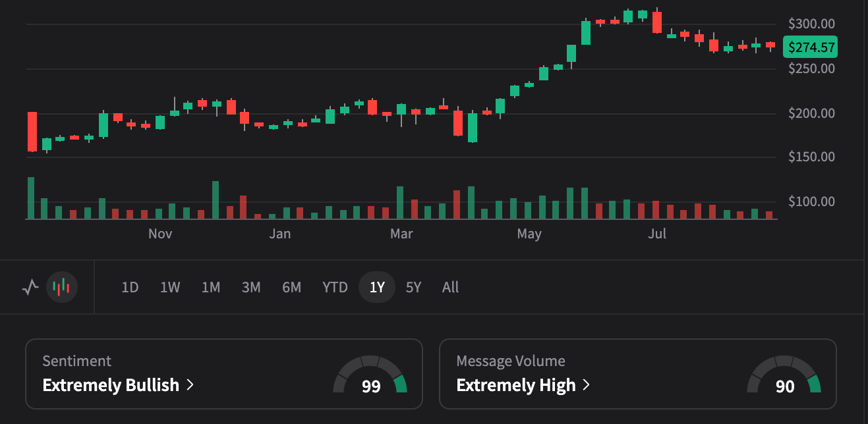Click the $100.00 price axis label

point(811,201)
